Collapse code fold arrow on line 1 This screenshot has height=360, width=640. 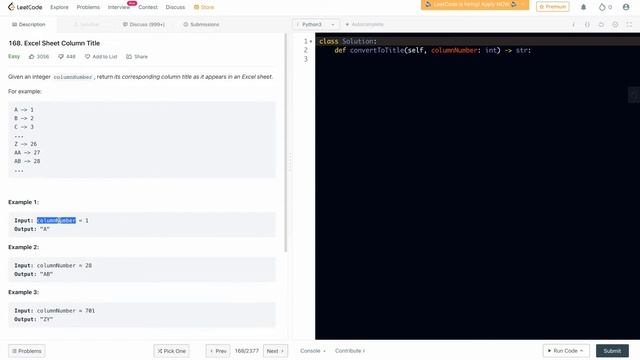[311, 41]
